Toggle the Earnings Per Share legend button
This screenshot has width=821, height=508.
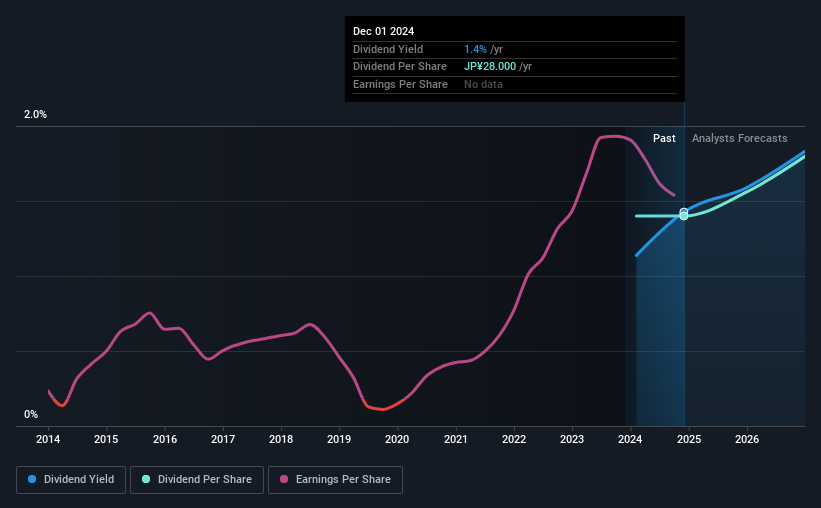coord(335,479)
